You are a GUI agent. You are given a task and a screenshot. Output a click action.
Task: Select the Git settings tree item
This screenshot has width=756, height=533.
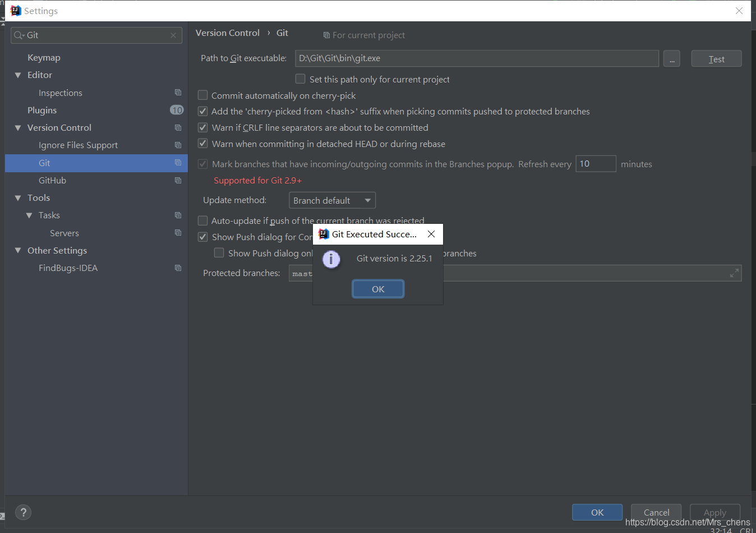96,163
